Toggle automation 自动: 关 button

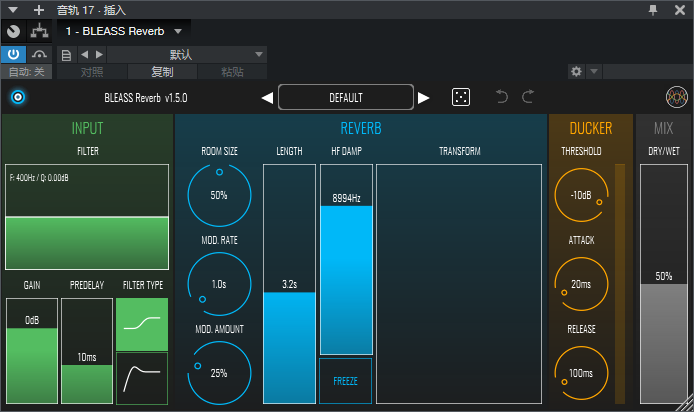[27, 72]
